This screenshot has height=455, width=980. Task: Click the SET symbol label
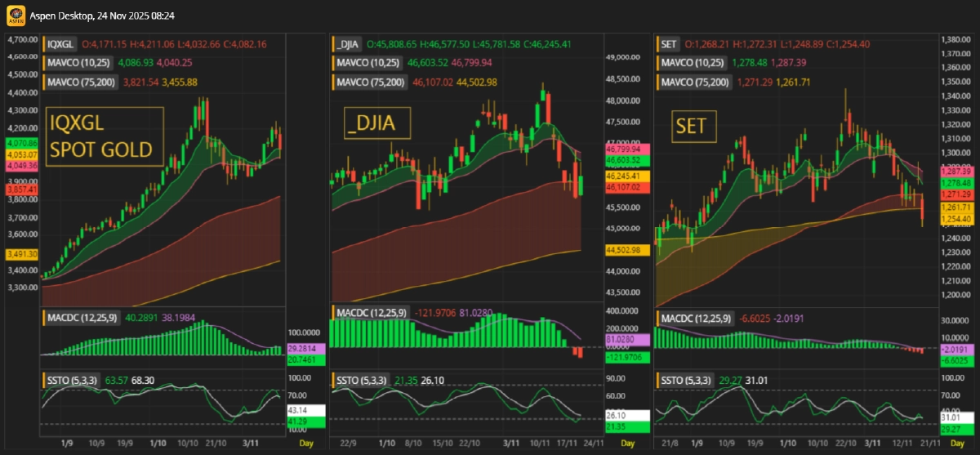(669, 43)
